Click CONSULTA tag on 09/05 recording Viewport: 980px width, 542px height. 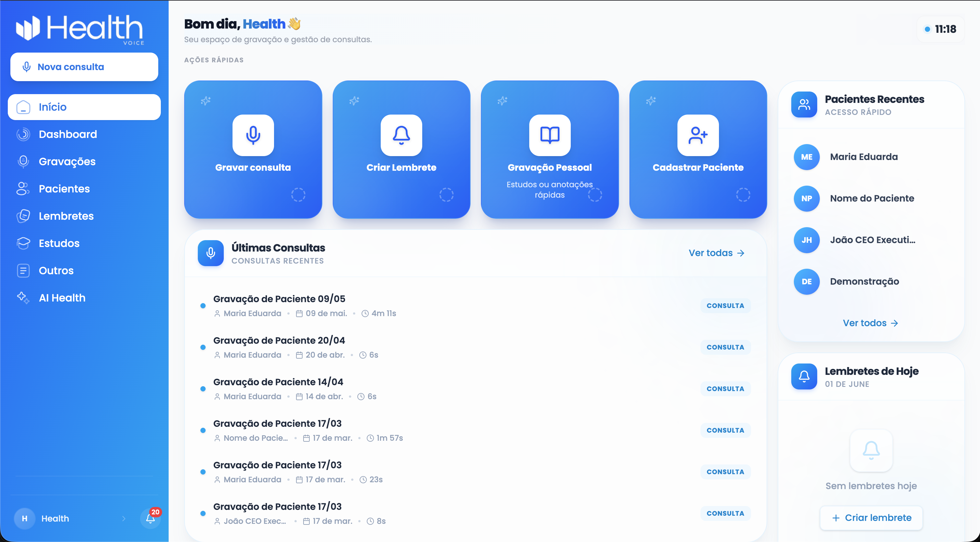[725, 306]
